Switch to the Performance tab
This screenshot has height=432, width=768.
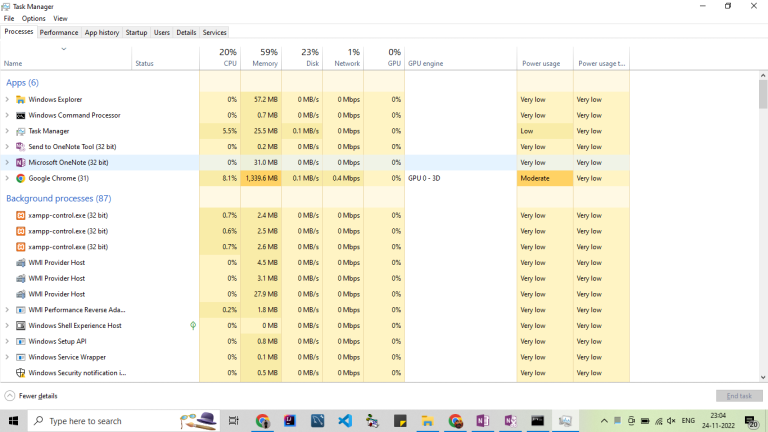click(x=59, y=32)
